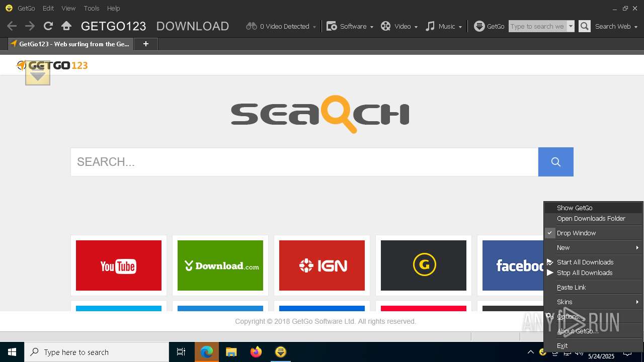Open Task View taskbar icon

[181, 352]
